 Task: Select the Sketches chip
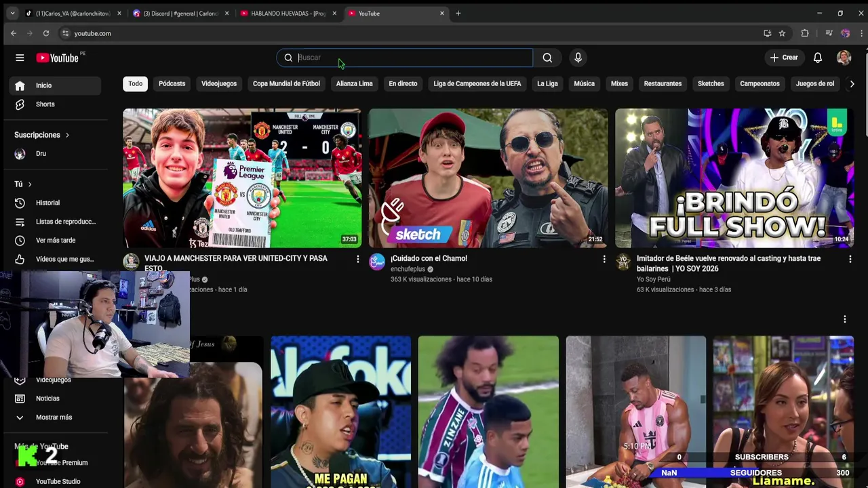point(711,84)
